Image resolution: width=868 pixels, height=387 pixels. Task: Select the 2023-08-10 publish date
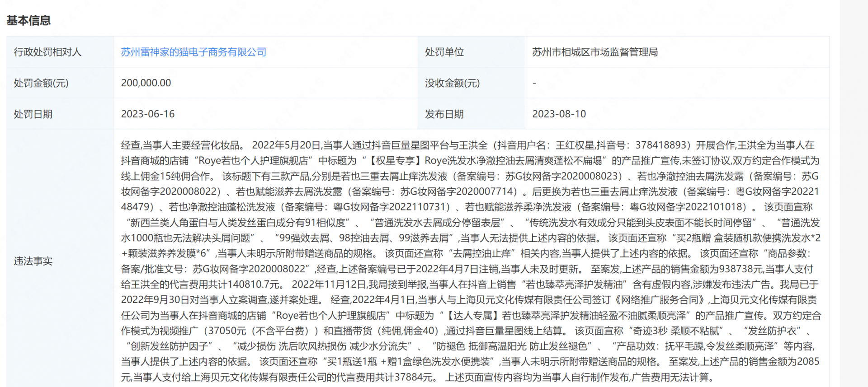point(559,114)
